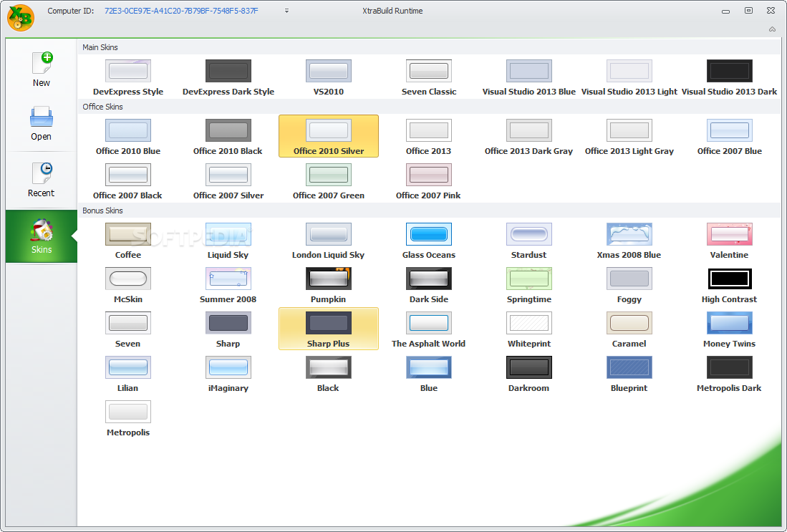Apply the DevExpress Dark Style skin
The width and height of the screenshot is (787, 532).
tap(228, 77)
